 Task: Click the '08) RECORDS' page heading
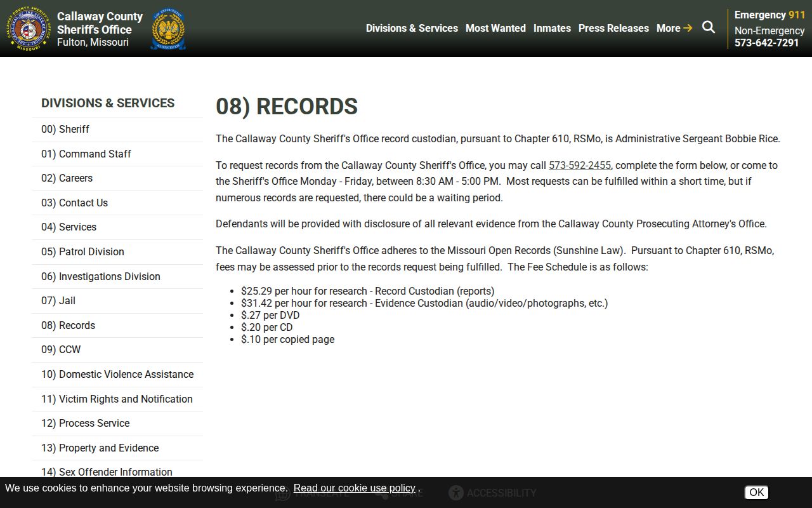287,107
